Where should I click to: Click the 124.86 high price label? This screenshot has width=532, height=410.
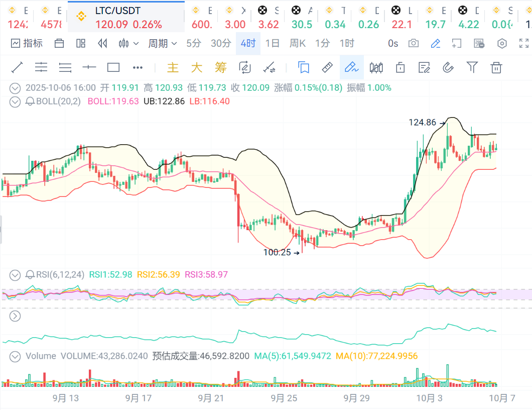tap(423, 122)
